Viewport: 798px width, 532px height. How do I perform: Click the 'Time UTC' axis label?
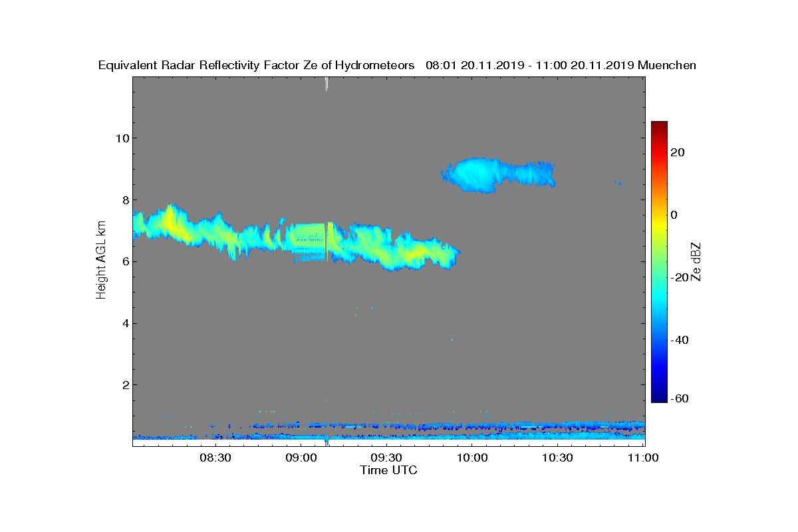point(389,471)
